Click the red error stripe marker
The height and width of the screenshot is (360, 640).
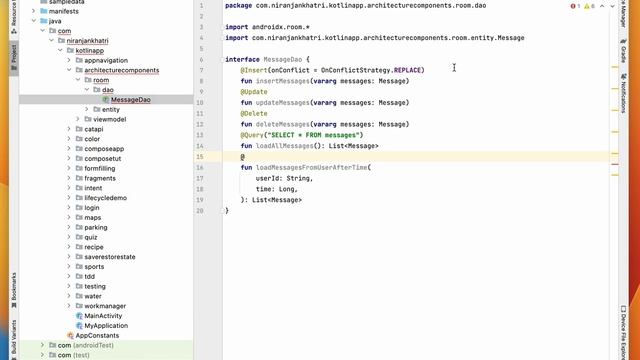tap(615, 164)
